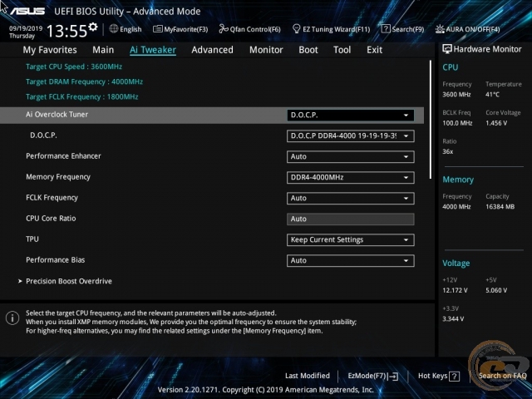Open the Tool tab
This screenshot has height=399, width=532.
342,50
